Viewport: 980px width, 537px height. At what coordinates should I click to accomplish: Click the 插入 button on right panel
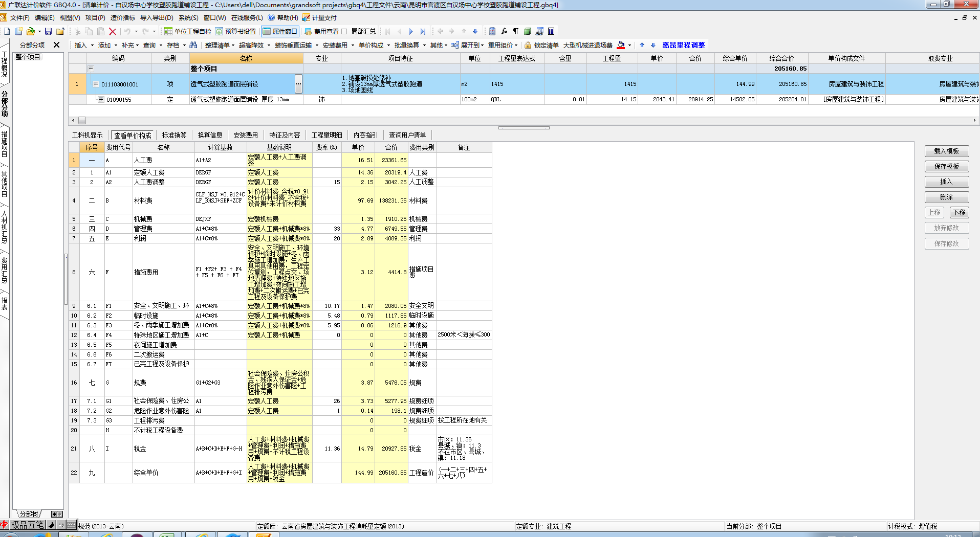coord(946,182)
